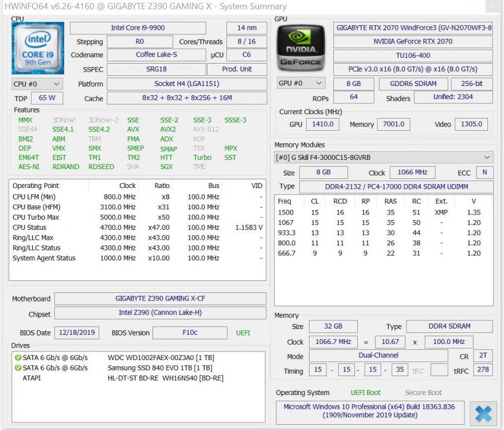Click the GDDR6 SDRAM video memory type field
The width and height of the screenshot is (504, 430).
(x=413, y=84)
